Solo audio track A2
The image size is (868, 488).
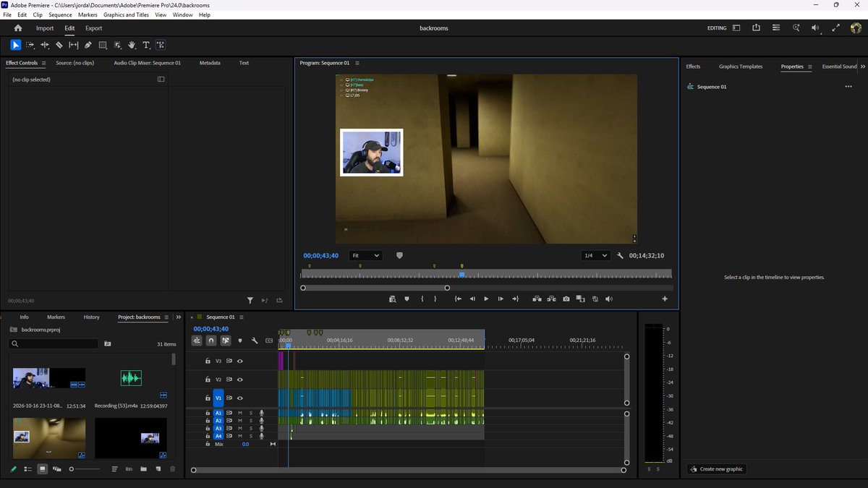point(251,421)
